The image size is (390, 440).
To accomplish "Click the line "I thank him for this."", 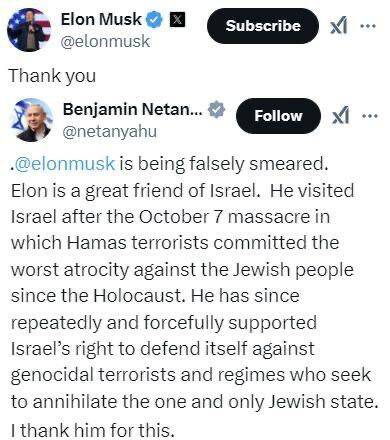I will click(x=93, y=430).
